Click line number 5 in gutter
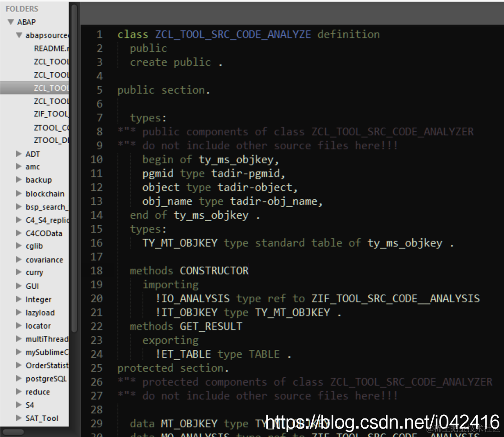This screenshot has width=504, height=437. 100,90
